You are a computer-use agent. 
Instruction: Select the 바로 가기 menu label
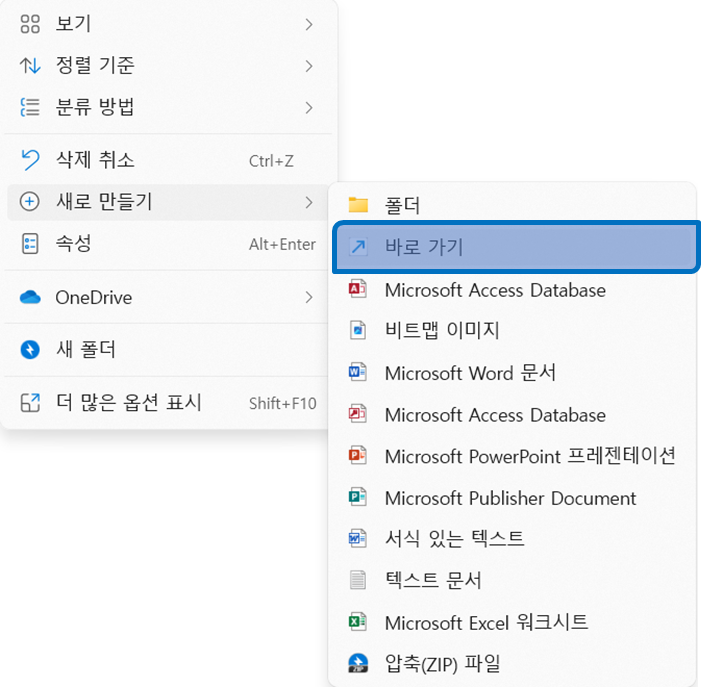click(x=424, y=247)
